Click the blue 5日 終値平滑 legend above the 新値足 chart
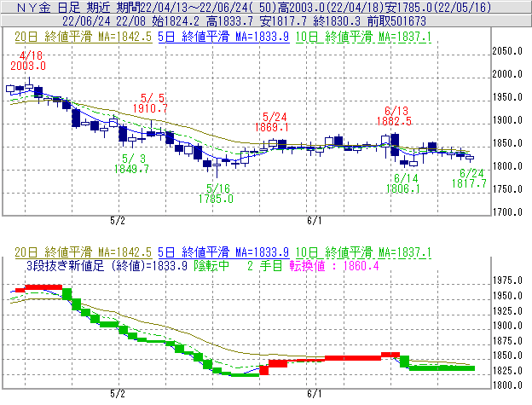Screen dimensions: 532x405 pos(223,252)
